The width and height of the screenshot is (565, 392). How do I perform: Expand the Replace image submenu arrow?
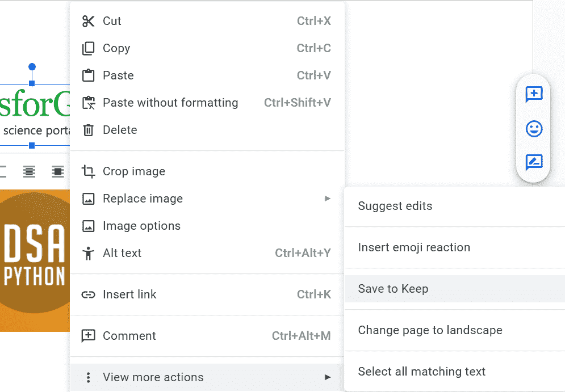[x=327, y=199]
